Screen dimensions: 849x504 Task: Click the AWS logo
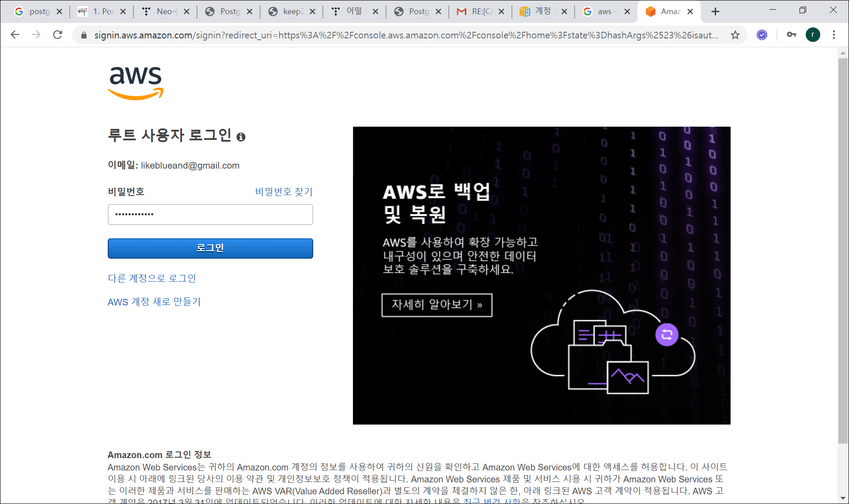(x=136, y=83)
